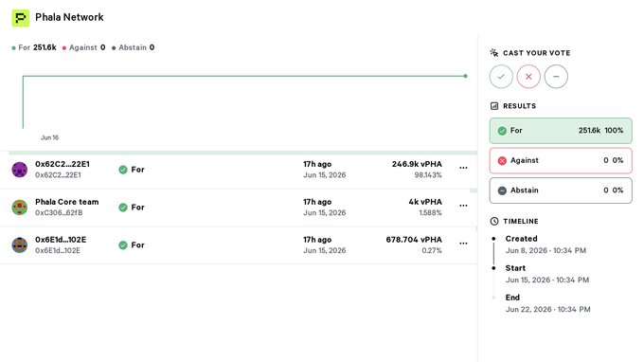
Task: Click the Jun 8, 2026 - 10:34 PM created date
Action: tap(546, 250)
